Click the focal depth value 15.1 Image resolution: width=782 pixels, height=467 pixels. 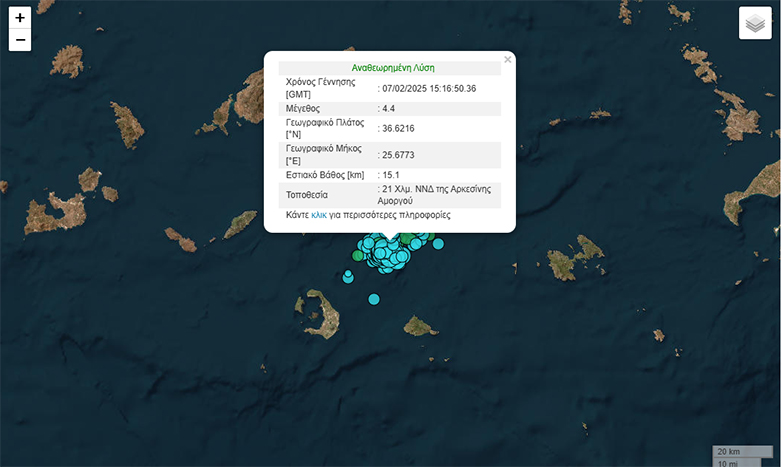point(391,175)
